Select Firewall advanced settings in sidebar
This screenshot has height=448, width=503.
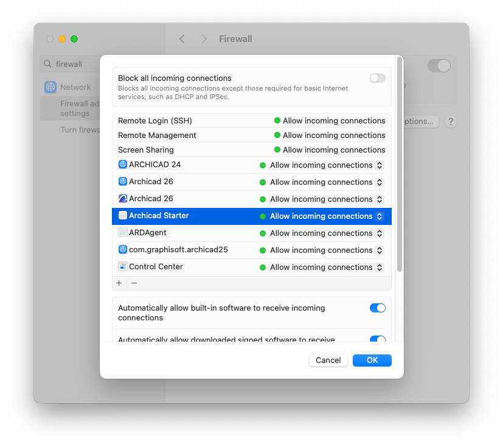click(70, 108)
